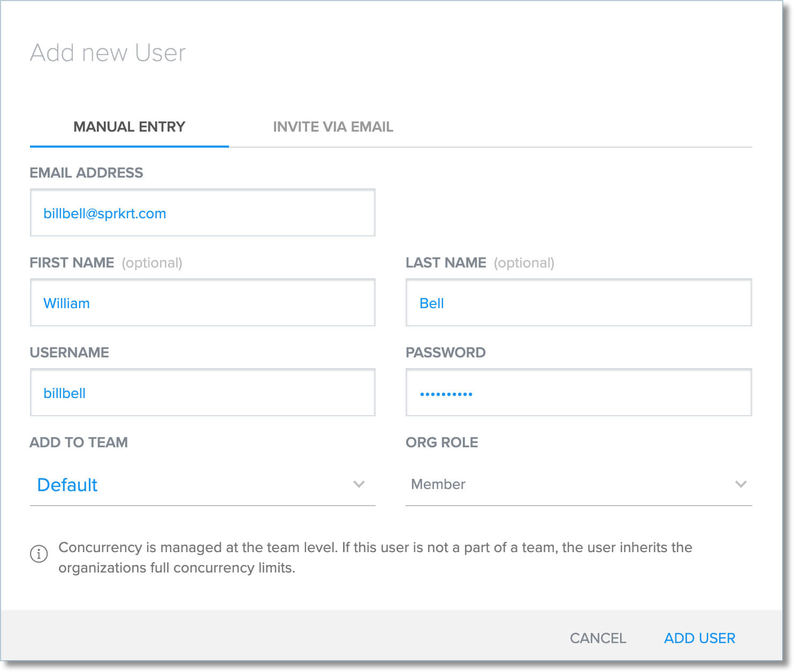Screen dimensions: 794x672
Task: Click the Member role value
Action: tap(438, 484)
